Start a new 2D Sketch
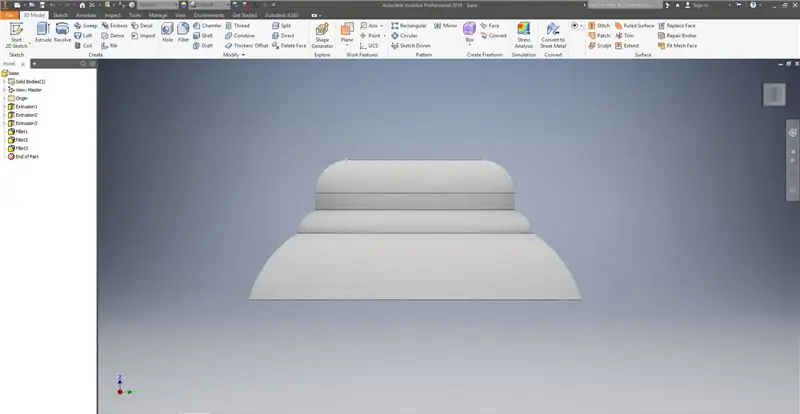Image resolution: width=800 pixels, height=414 pixels. tap(16, 36)
